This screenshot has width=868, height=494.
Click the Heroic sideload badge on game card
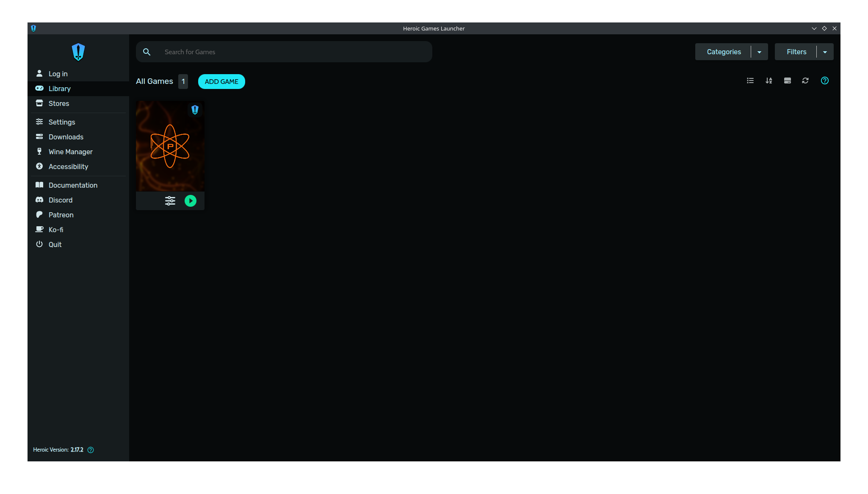pos(195,110)
